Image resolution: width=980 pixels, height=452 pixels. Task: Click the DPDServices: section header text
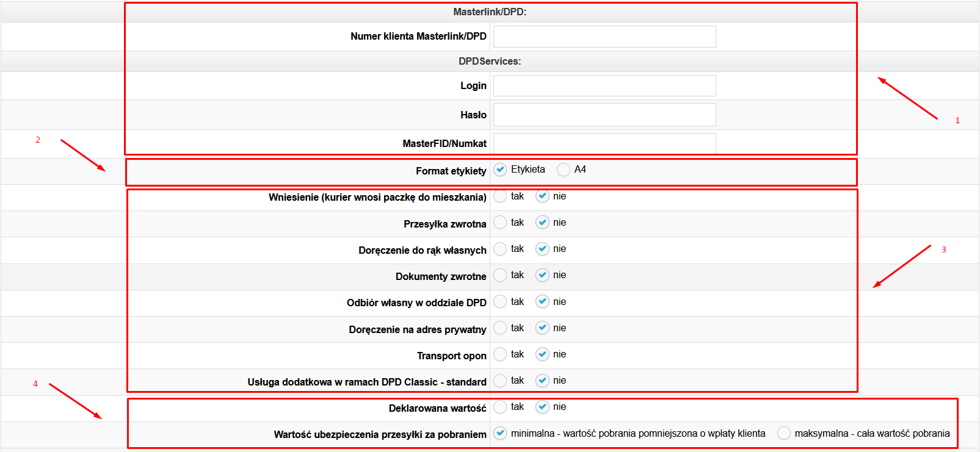(x=490, y=61)
